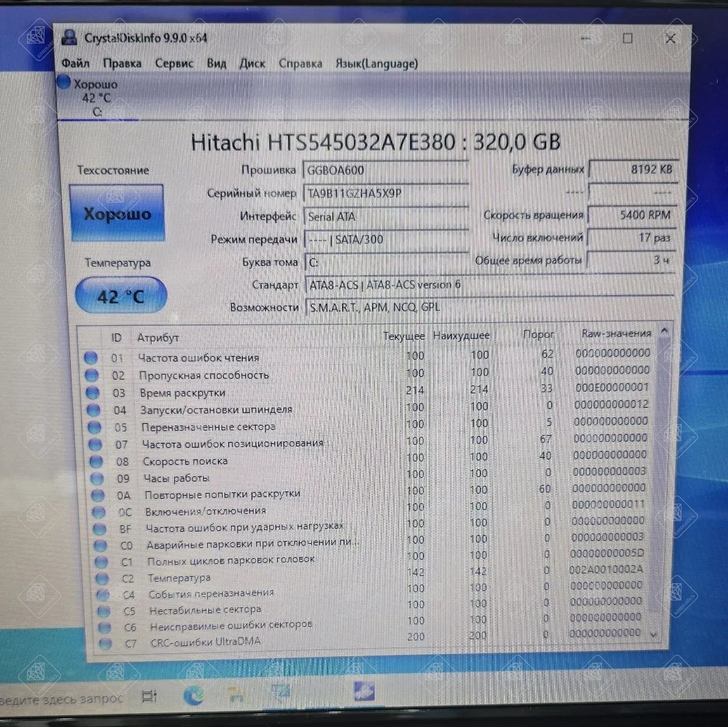This screenshot has width=728, height=727.
Task: Click the status circle for События переназначения
Action: click(x=104, y=595)
